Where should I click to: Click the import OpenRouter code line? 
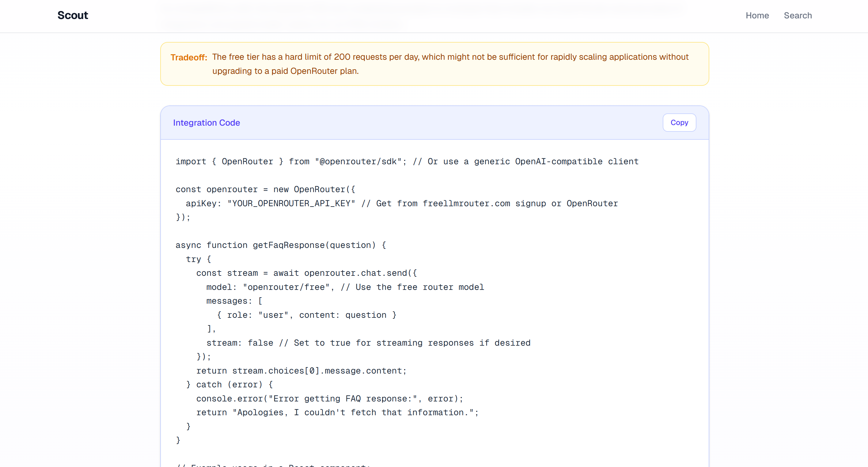(407, 161)
